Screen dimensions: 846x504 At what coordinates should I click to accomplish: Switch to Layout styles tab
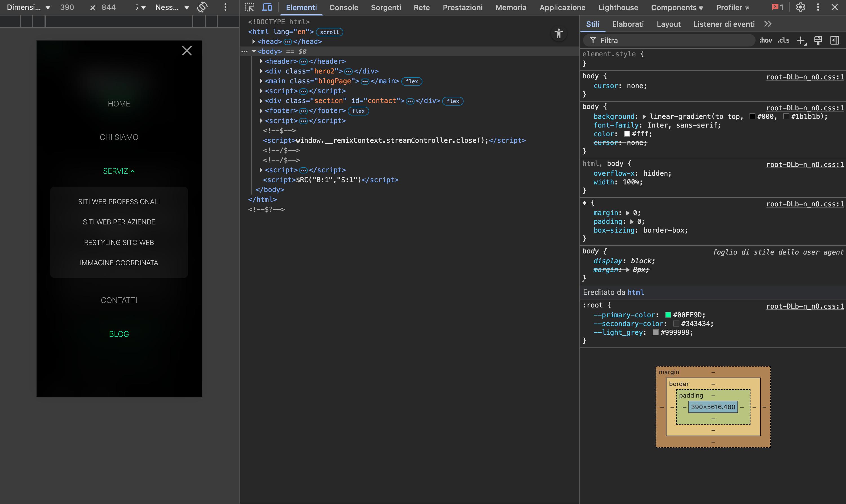coord(668,24)
